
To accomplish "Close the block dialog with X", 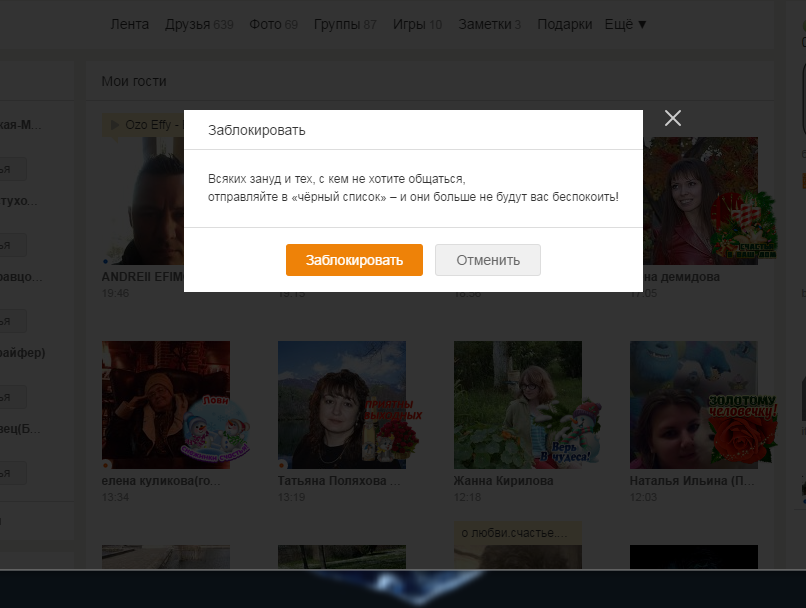I will coord(672,118).
